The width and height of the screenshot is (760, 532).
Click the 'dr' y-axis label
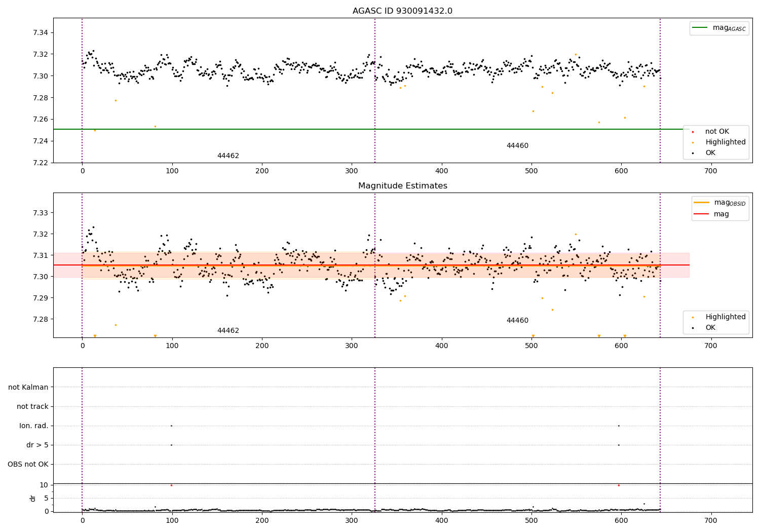tap(33, 498)
